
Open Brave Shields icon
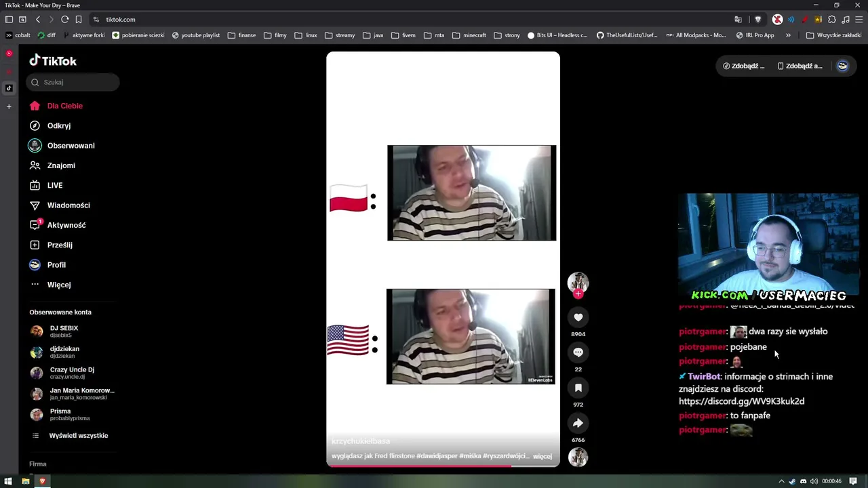click(x=758, y=20)
